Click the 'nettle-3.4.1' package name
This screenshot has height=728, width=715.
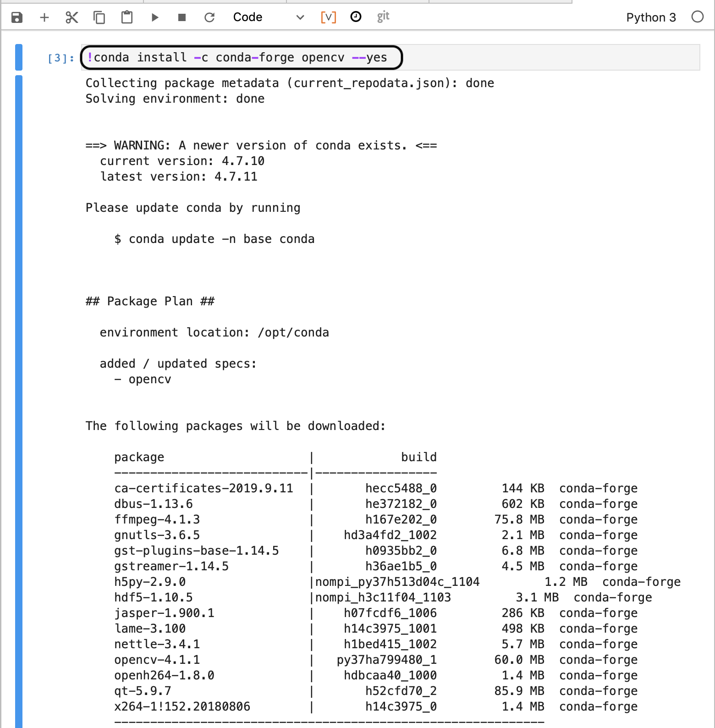point(157,644)
